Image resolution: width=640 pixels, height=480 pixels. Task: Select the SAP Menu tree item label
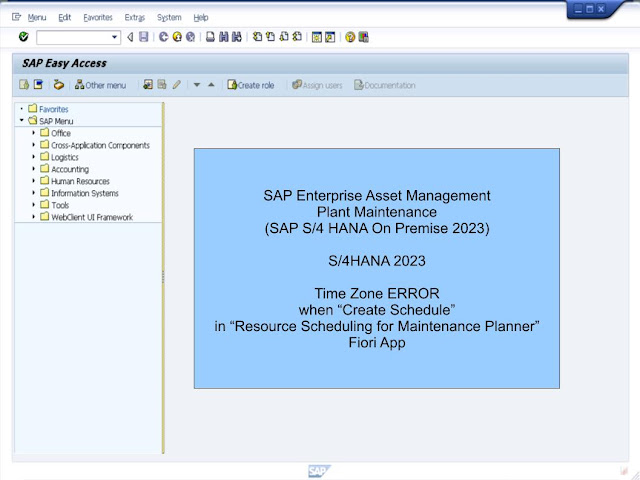[56, 121]
